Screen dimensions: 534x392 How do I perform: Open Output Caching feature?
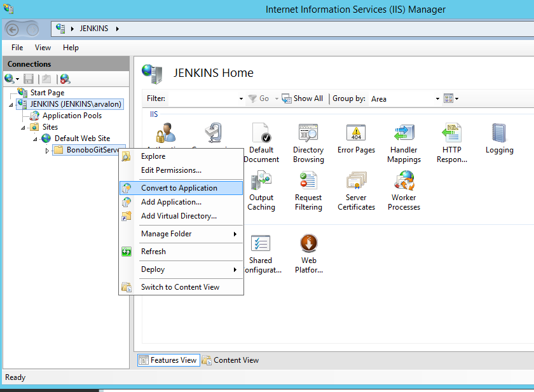261,191
